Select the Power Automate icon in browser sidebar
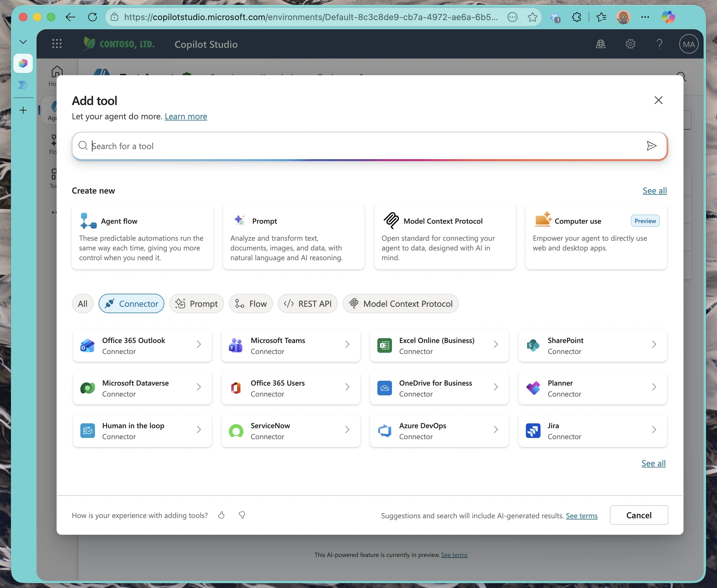717x588 pixels. coord(23,85)
